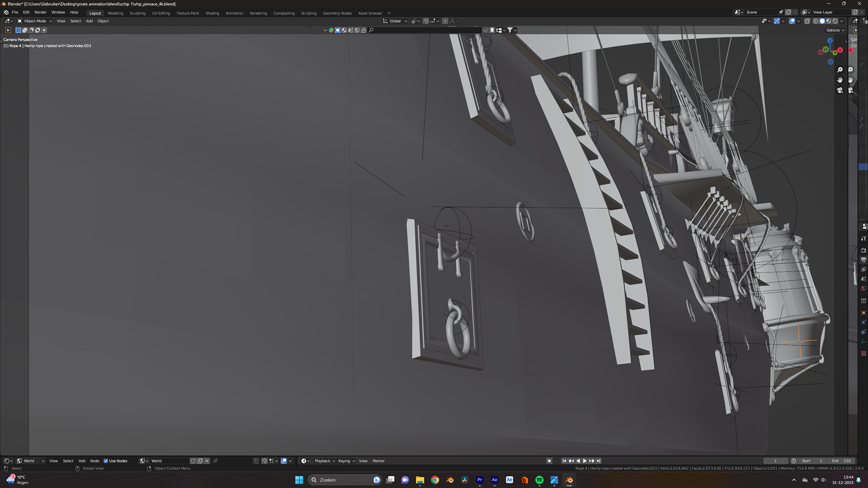Toggle the camera view icon
This screenshot has height=488, width=868.
(x=840, y=90)
